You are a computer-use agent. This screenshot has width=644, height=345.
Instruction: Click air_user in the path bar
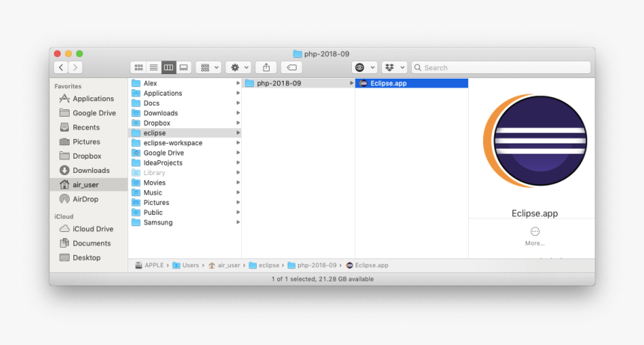tap(224, 266)
